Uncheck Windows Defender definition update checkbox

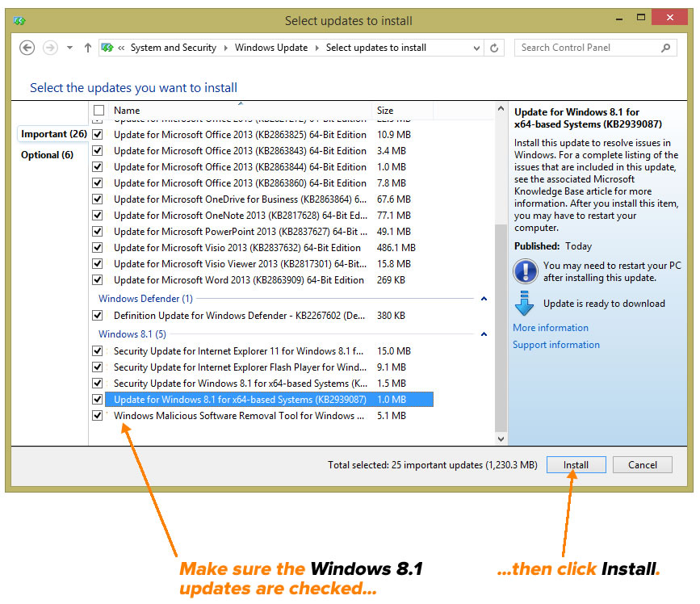(98, 316)
